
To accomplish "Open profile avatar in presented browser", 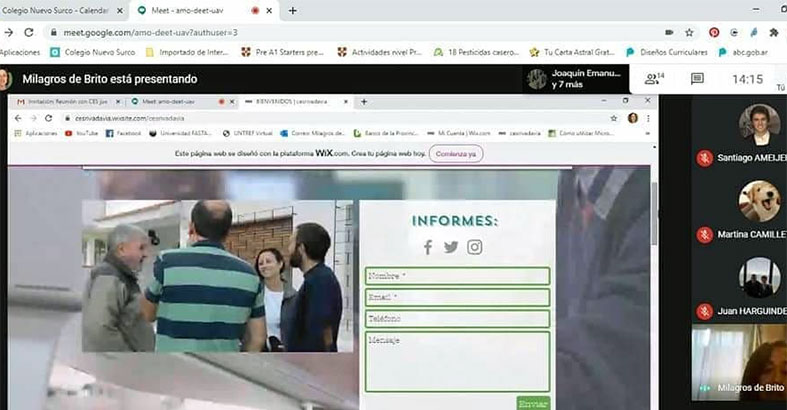I will click(x=632, y=118).
